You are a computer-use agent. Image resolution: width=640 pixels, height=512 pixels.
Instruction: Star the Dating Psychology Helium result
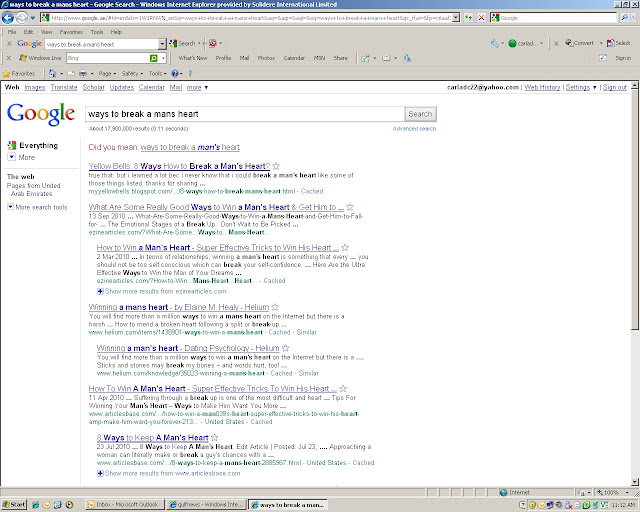pos(285,348)
